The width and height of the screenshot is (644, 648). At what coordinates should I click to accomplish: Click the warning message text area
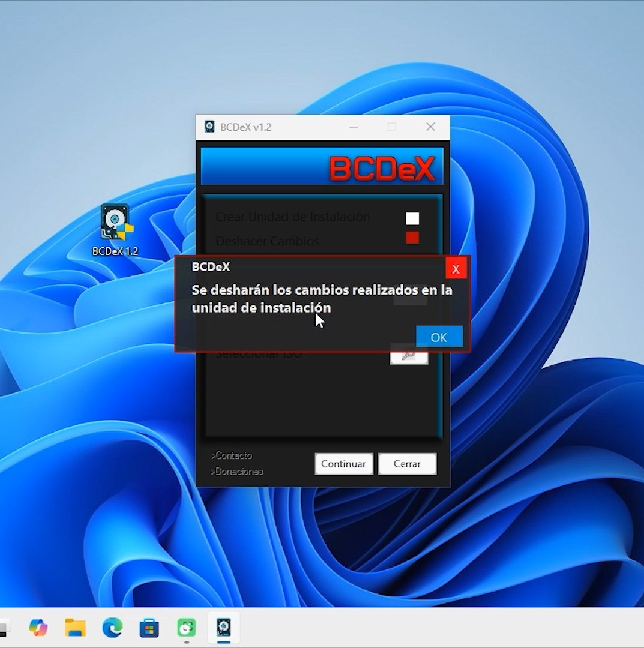tap(322, 299)
